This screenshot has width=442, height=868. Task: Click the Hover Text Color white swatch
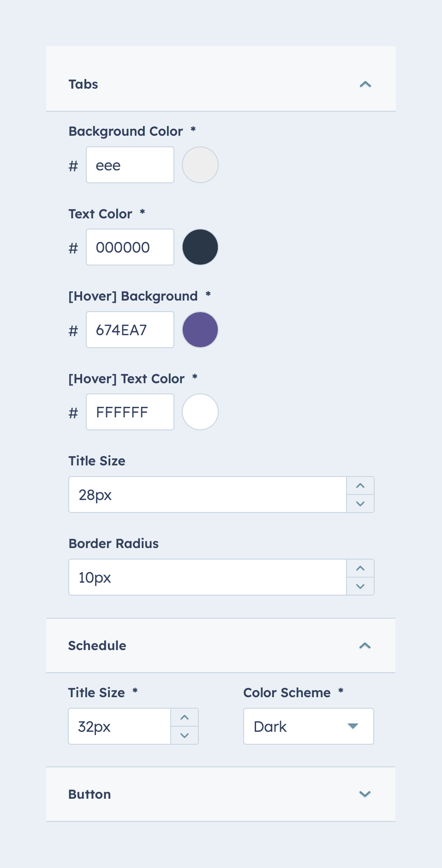200,412
